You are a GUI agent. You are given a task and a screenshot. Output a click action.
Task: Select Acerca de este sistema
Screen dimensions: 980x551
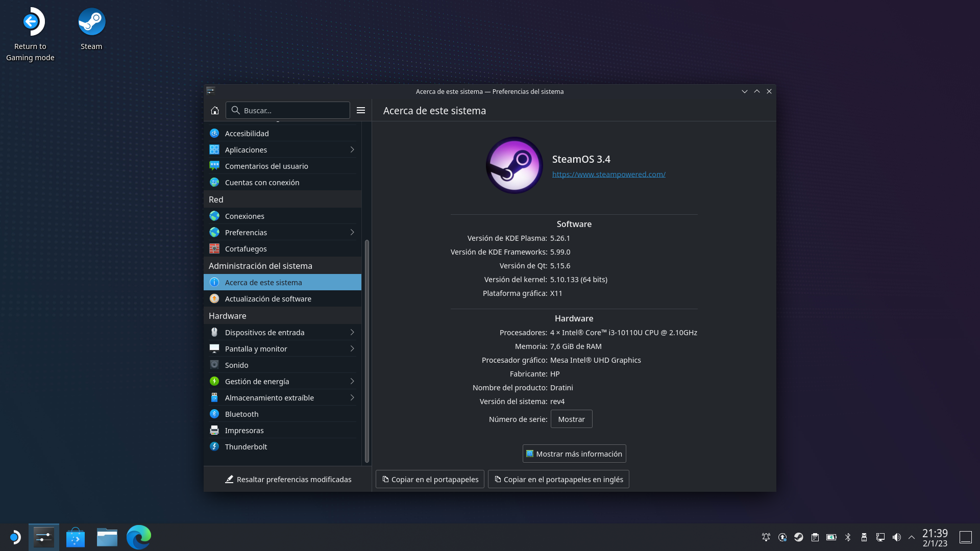pos(263,282)
